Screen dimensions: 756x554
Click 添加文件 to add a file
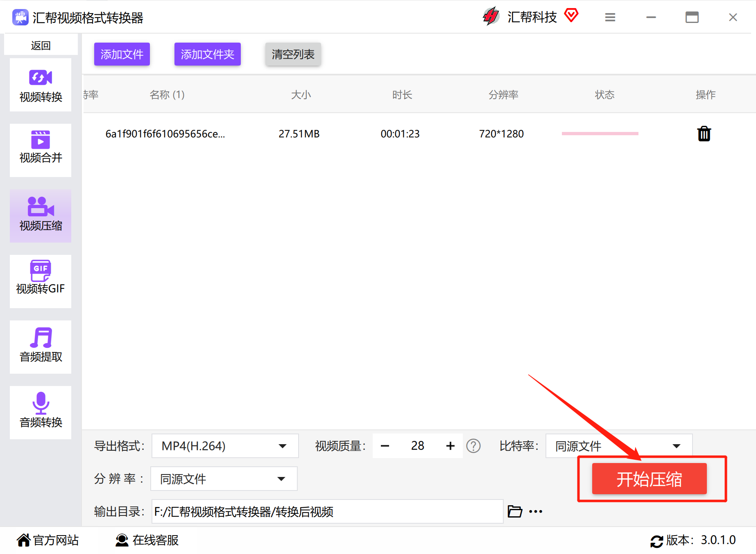(x=122, y=54)
